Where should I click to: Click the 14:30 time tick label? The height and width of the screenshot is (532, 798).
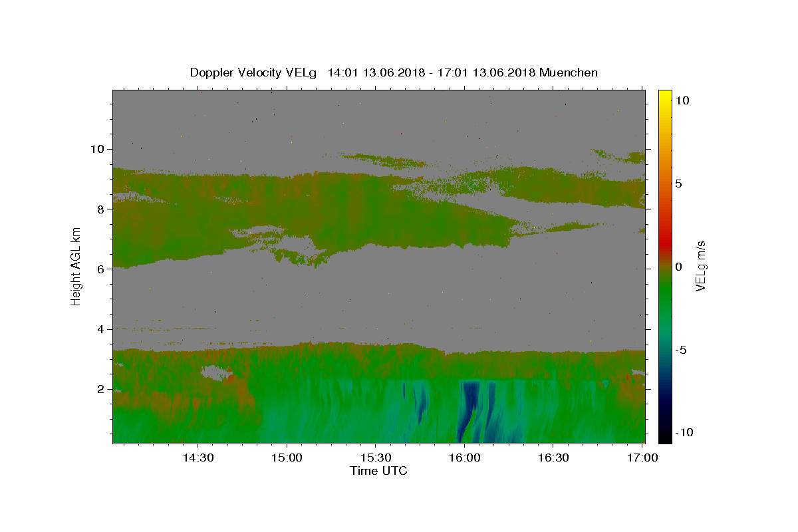click(x=198, y=458)
